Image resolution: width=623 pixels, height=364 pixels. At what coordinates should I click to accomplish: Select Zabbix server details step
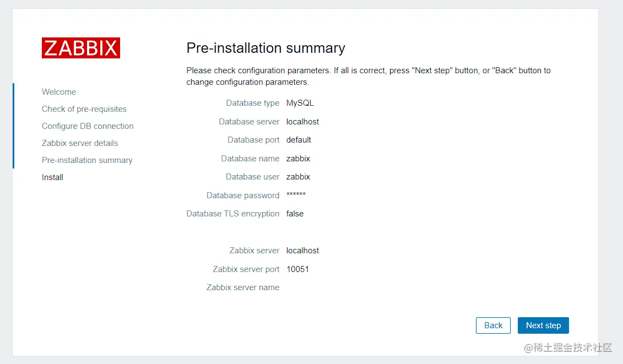point(79,143)
